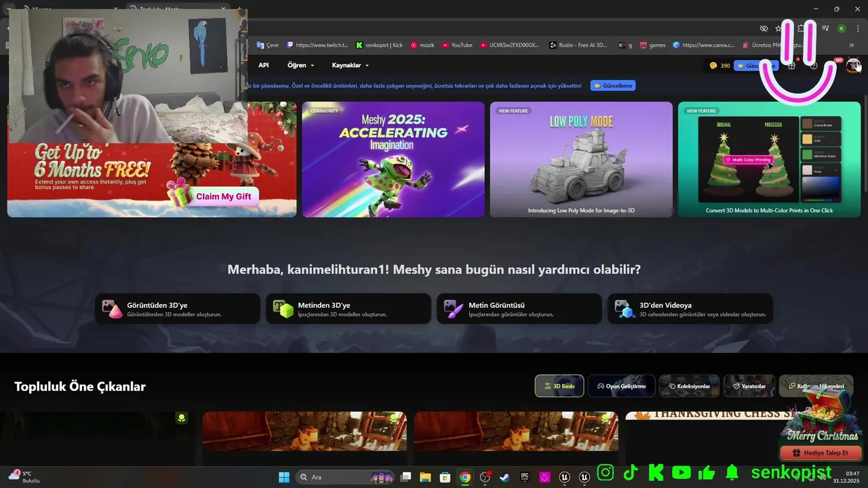
Task: Open the Metinden 3D'ye text-to-3D card
Action: tap(349, 309)
